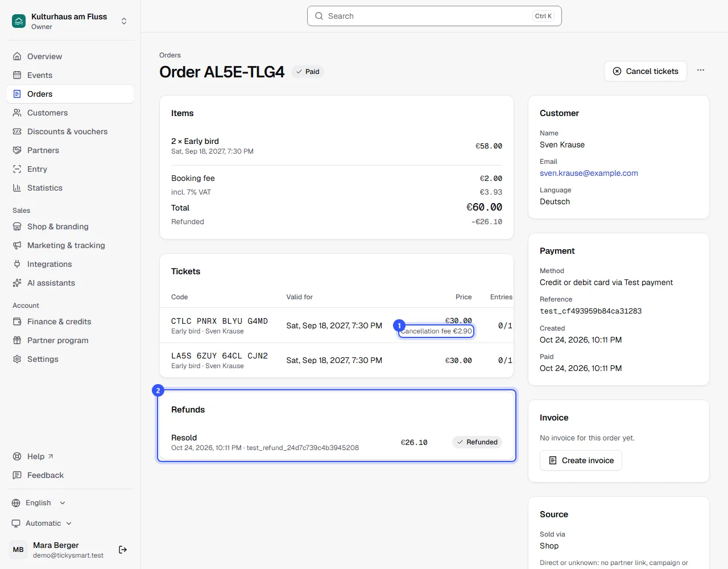
Task: Select ticket code LA5S 6ZUY 64CL CJN2
Action: click(x=220, y=356)
